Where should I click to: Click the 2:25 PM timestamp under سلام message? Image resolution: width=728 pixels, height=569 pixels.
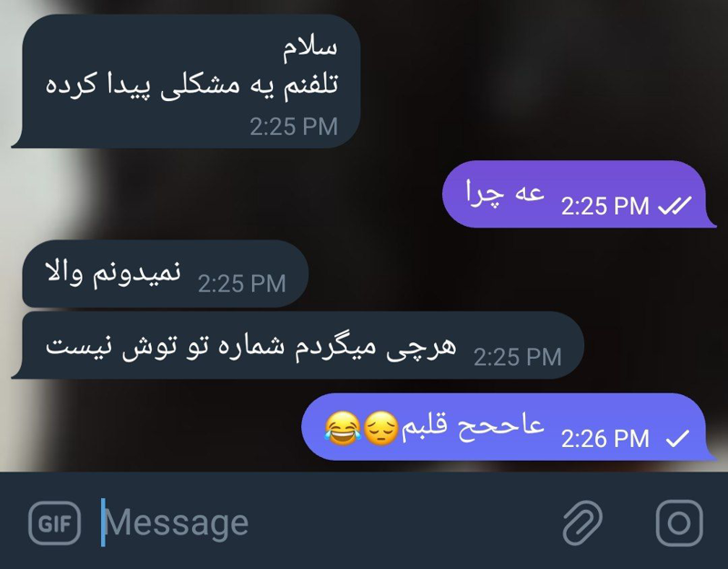coord(293,127)
